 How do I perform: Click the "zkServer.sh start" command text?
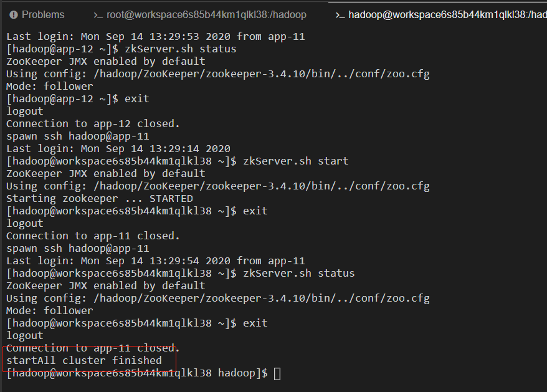[x=295, y=161]
